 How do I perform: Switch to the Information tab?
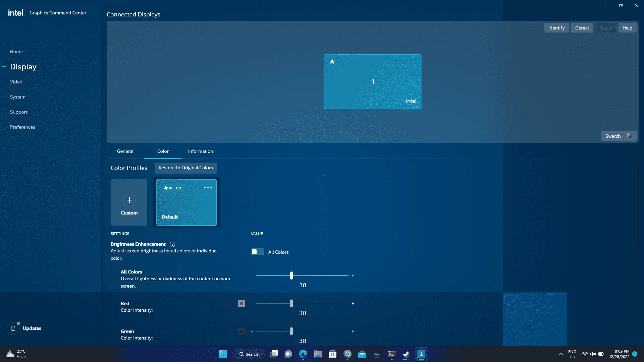(x=201, y=151)
